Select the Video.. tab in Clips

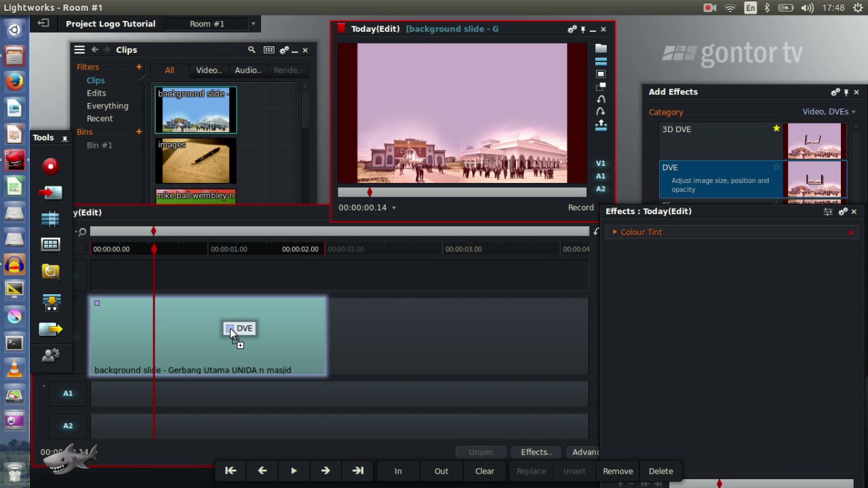(x=209, y=70)
